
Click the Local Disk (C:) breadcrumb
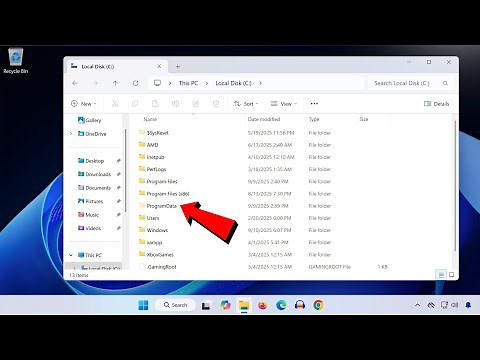click(x=233, y=83)
